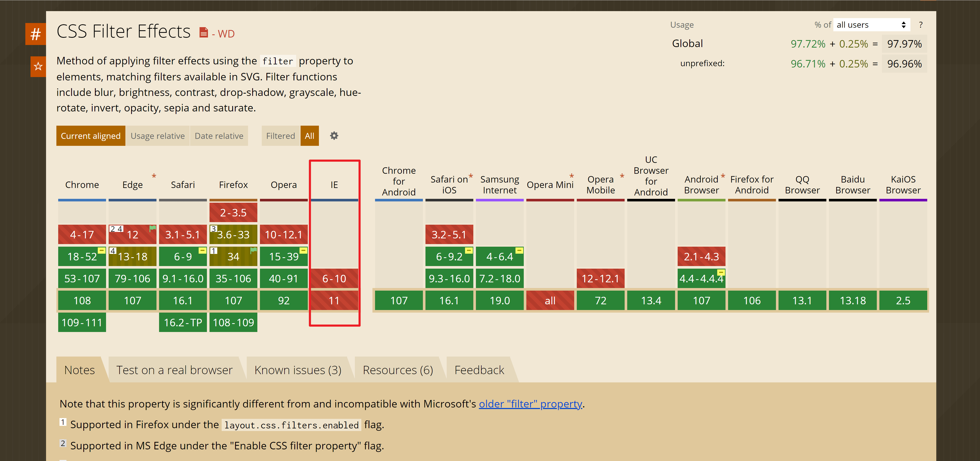Click the orange hash permalink icon
The height and width of the screenshot is (461, 980).
tap(35, 34)
